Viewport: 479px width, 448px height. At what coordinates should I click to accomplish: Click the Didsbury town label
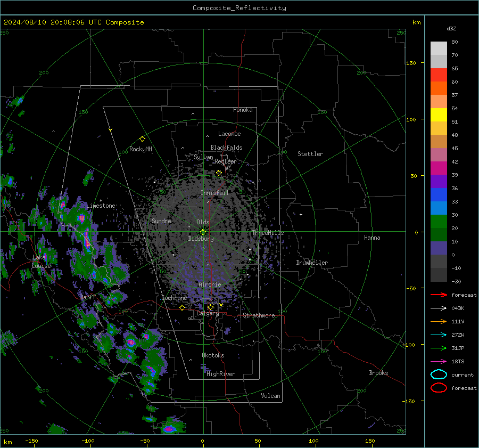coord(201,239)
